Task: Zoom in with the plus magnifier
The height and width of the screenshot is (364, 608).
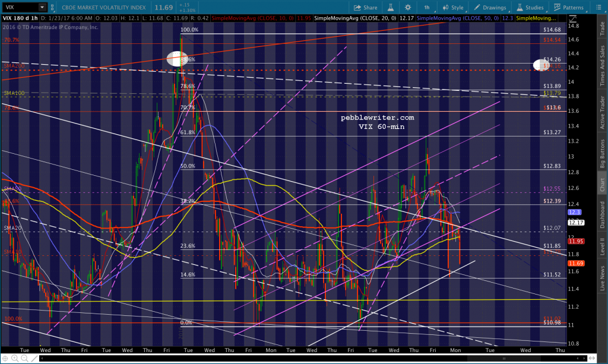Action: click(15, 359)
